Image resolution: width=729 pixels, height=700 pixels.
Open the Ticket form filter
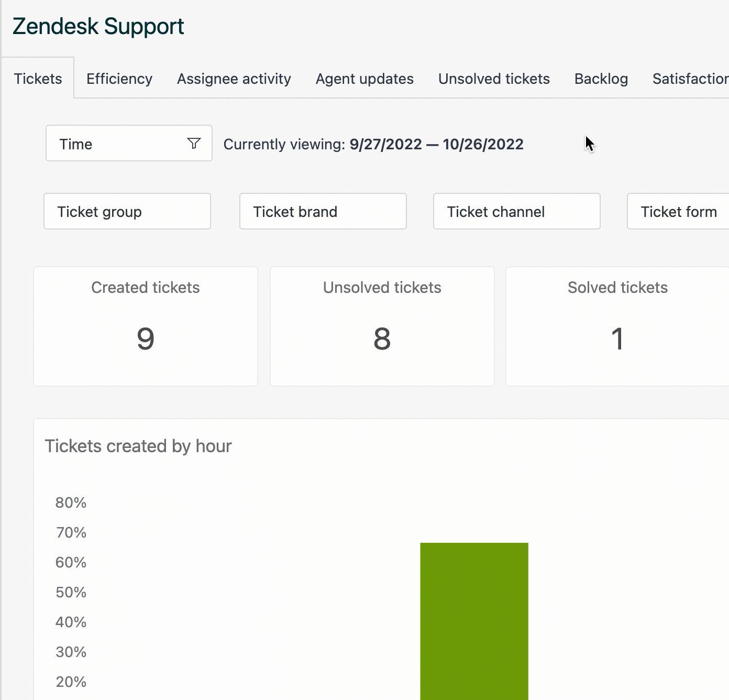pyautogui.click(x=678, y=212)
